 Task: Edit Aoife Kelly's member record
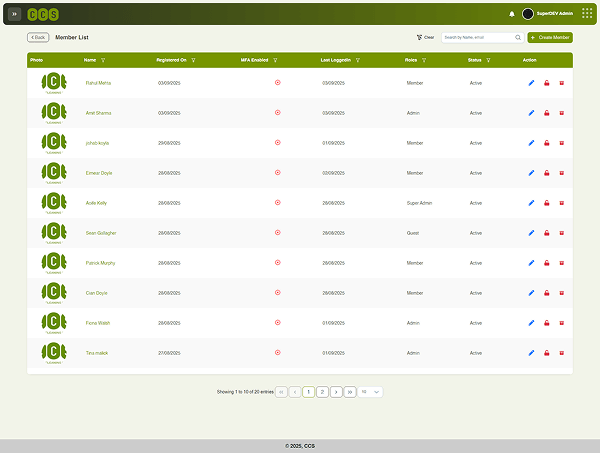click(x=531, y=203)
